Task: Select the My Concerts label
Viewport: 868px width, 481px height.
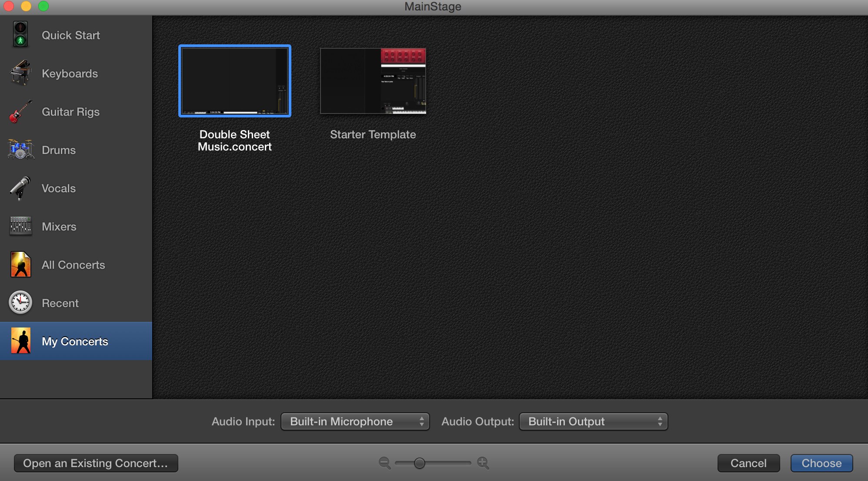Action: (x=75, y=341)
